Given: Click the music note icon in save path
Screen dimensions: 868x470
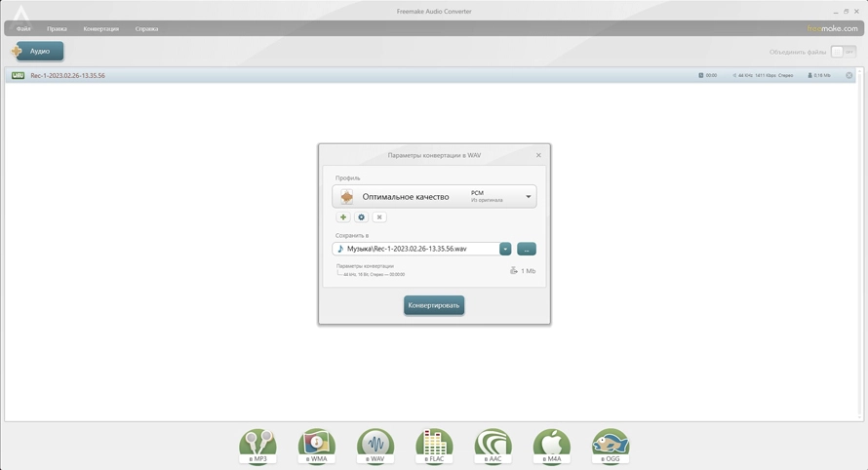Looking at the screenshot, I should (340, 249).
